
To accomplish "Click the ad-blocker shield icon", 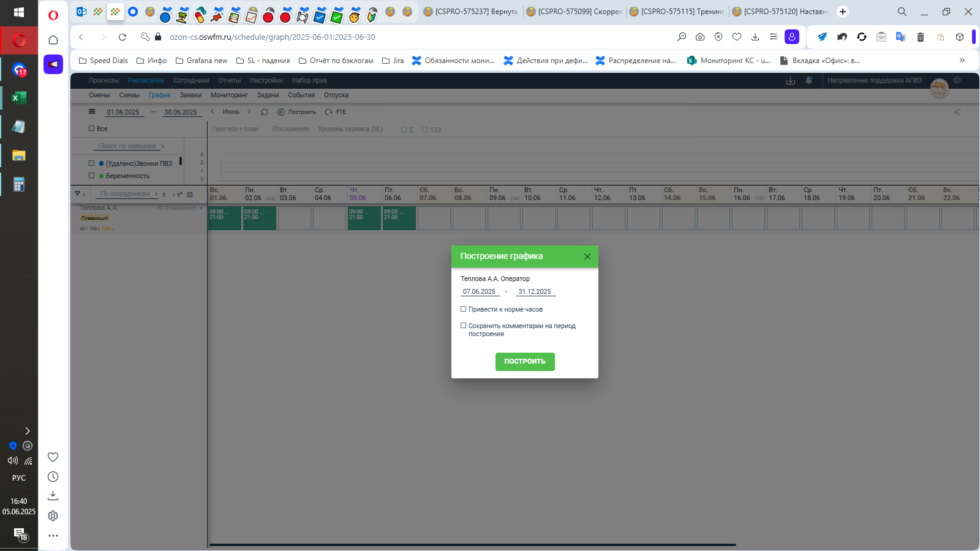I will [718, 37].
